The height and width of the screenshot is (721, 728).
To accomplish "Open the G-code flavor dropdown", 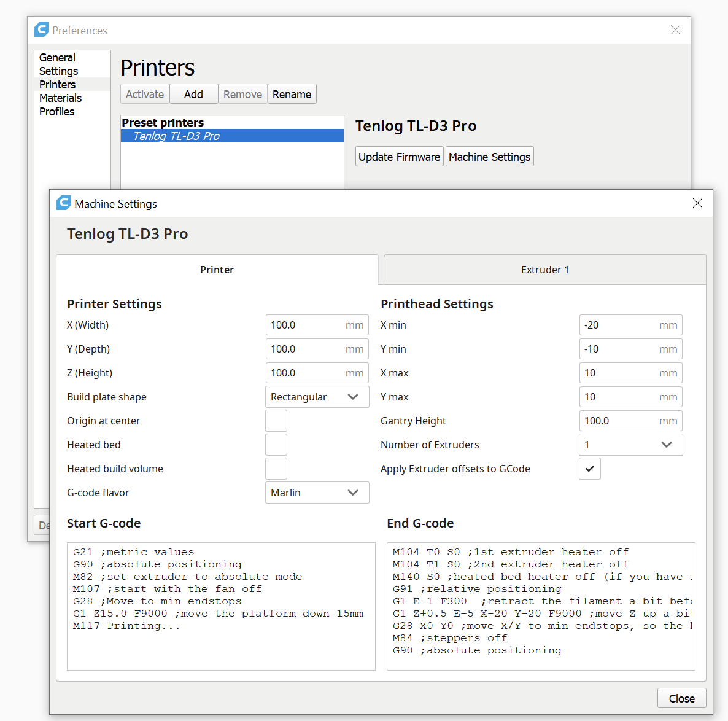I will (317, 493).
